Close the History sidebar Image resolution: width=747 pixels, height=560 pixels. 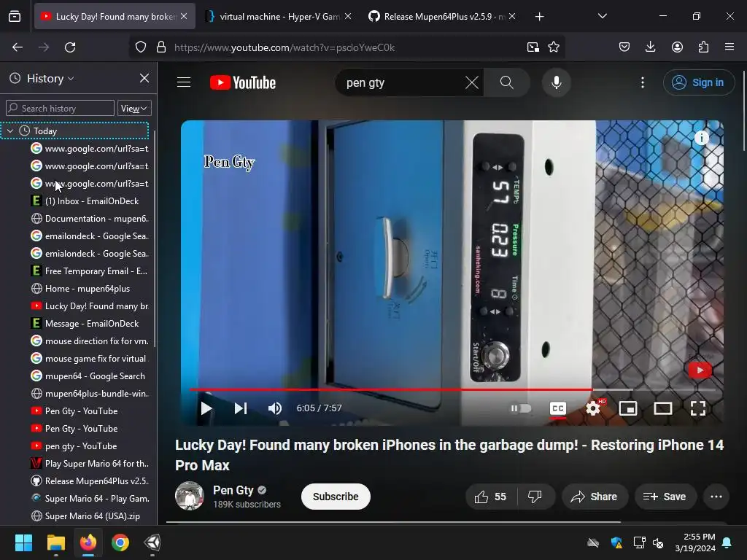coord(144,78)
